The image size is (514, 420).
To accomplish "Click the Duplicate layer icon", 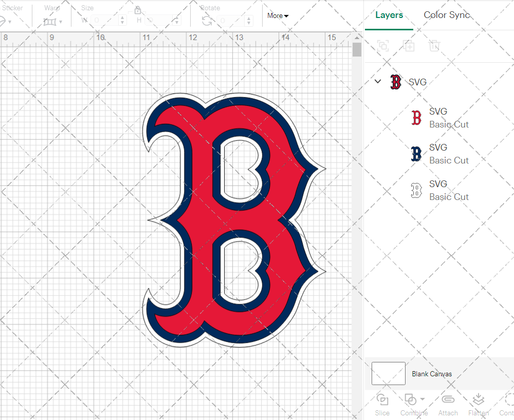I will coord(409,46).
